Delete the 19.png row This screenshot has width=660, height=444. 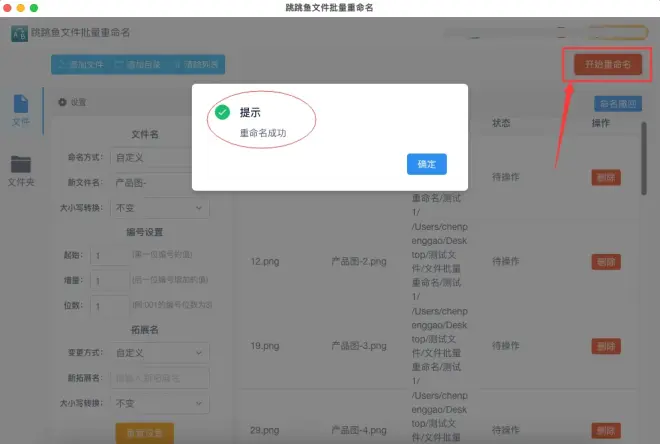[x=606, y=346]
